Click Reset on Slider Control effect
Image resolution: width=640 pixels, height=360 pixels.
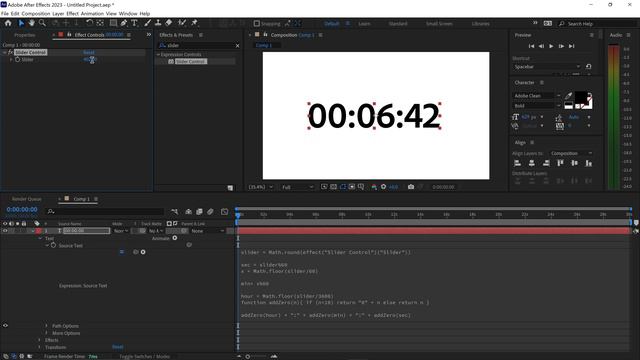[x=89, y=52]
